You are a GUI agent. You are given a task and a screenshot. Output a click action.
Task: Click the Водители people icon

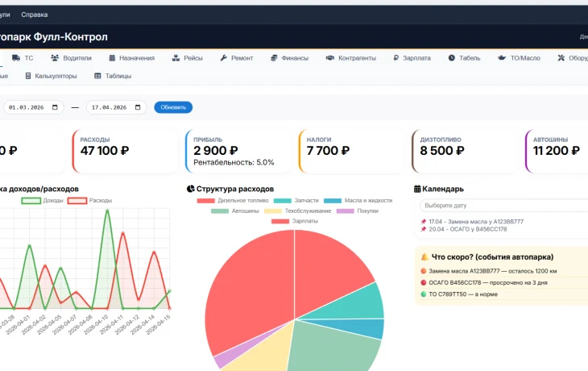click(x=55, y=58)
